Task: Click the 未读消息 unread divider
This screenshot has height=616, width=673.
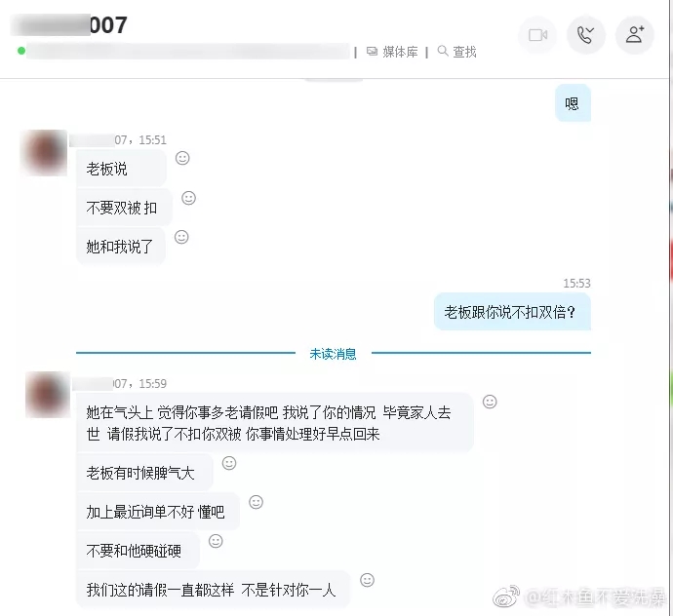Action: (x=333, y=354)
